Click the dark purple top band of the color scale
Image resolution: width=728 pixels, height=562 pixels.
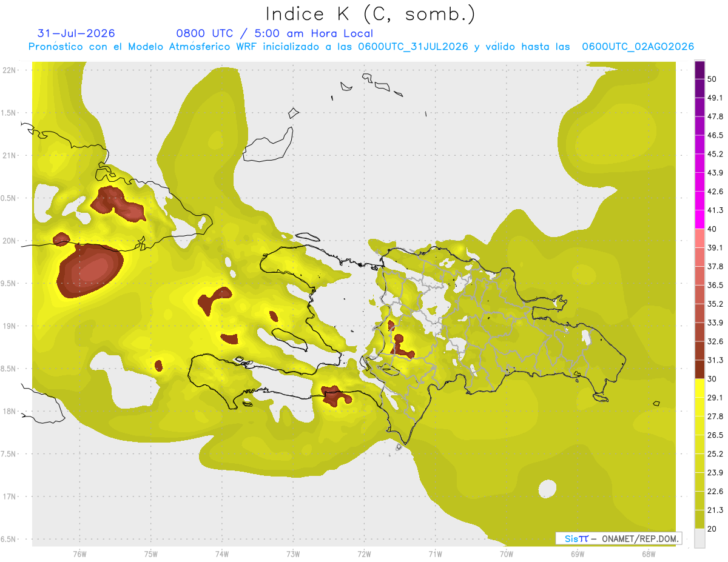pos(699,70)
